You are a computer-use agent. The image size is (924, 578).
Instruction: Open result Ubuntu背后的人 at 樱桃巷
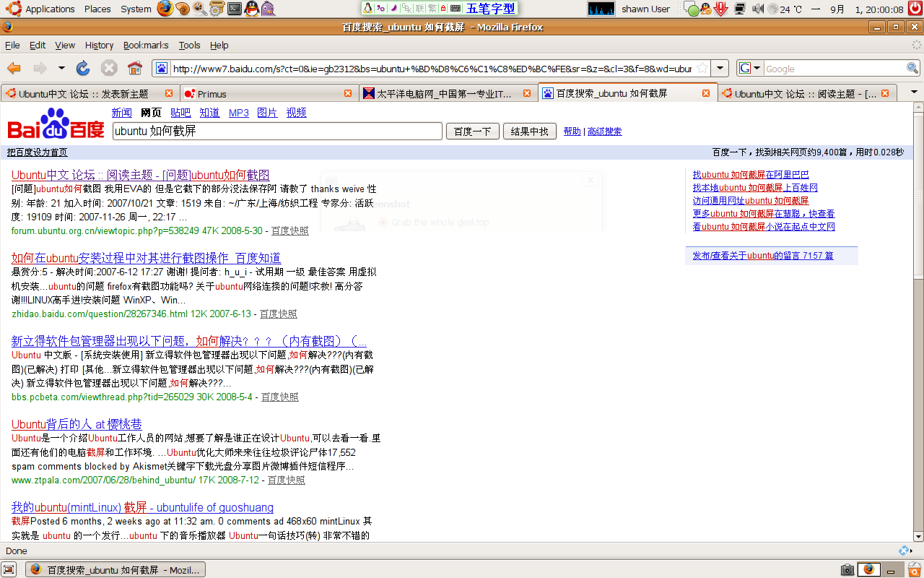[x=77, y=424]
